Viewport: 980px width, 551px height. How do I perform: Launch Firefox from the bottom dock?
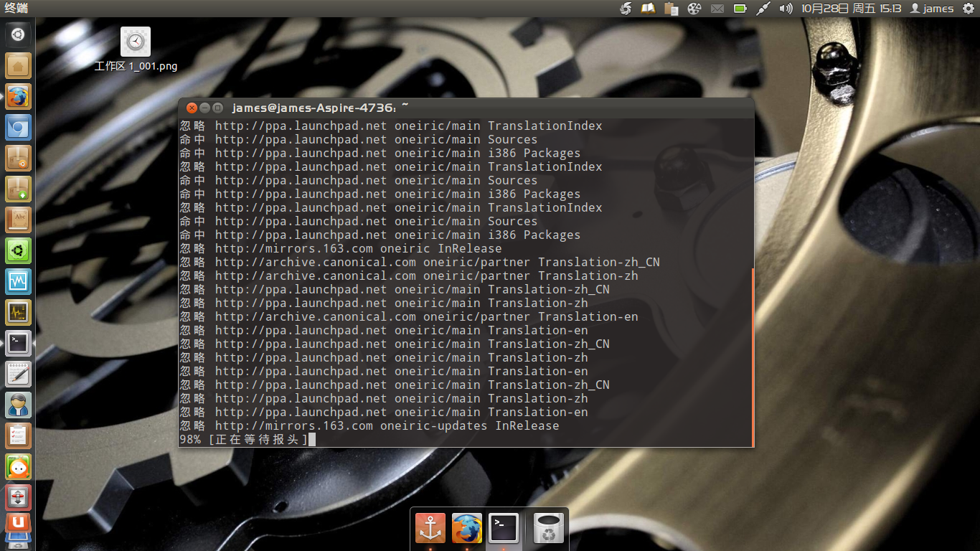pos(467,529)
